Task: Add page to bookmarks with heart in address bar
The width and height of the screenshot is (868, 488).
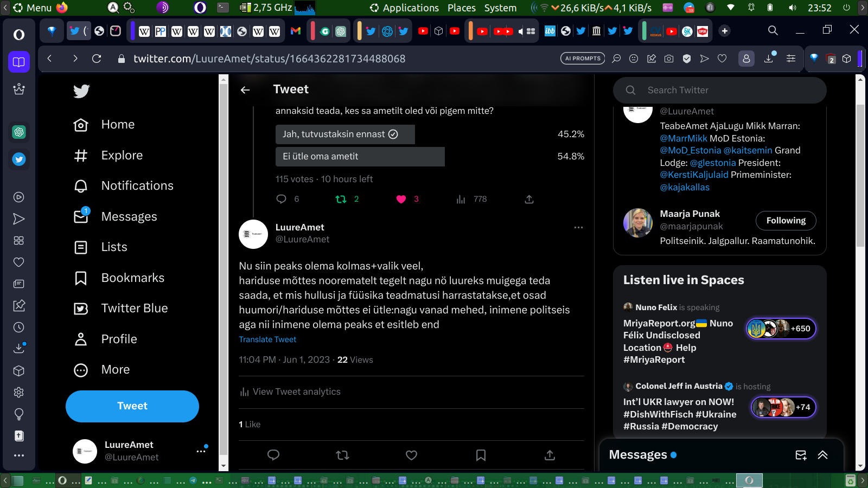Action: [722, 59]
